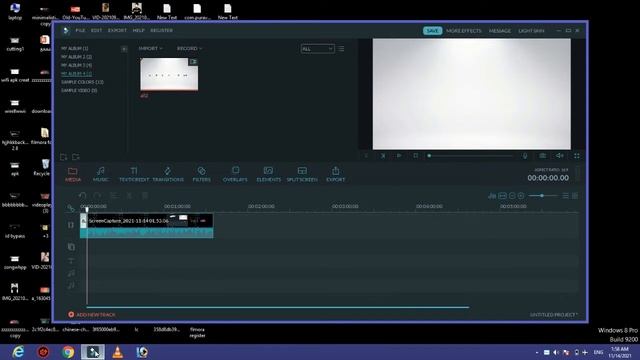Click the edit clip icon
The height and width of the screenshot is (360, 640).
pyautogui.click(x=114, y=196)
